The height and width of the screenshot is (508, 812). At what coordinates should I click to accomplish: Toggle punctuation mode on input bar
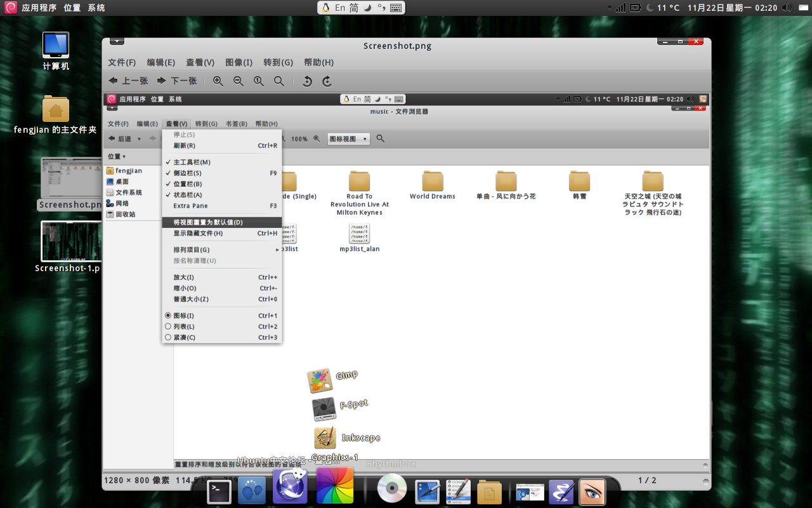[x=381, y=8]
